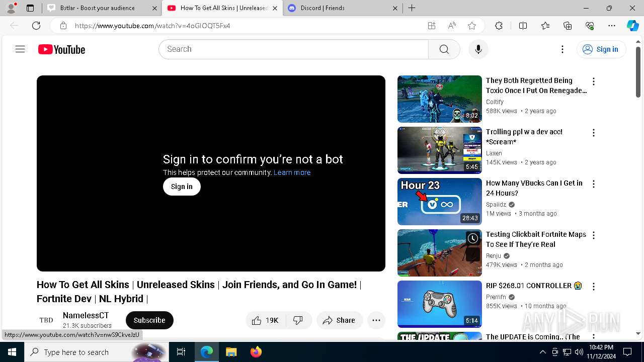Open 'How Many VBucks' video thumbnail
This screenshot has height=362, width=644.
tap(440, 202)
